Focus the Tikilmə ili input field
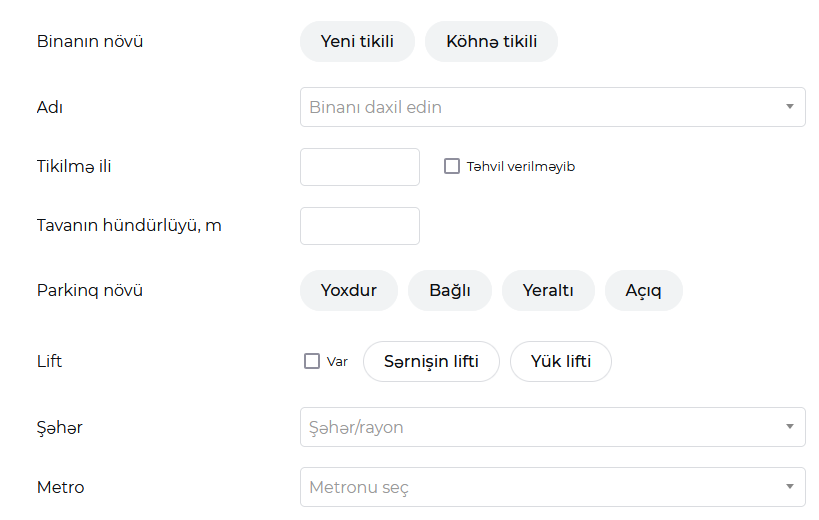Screen dimensions: 819x520 360,167
